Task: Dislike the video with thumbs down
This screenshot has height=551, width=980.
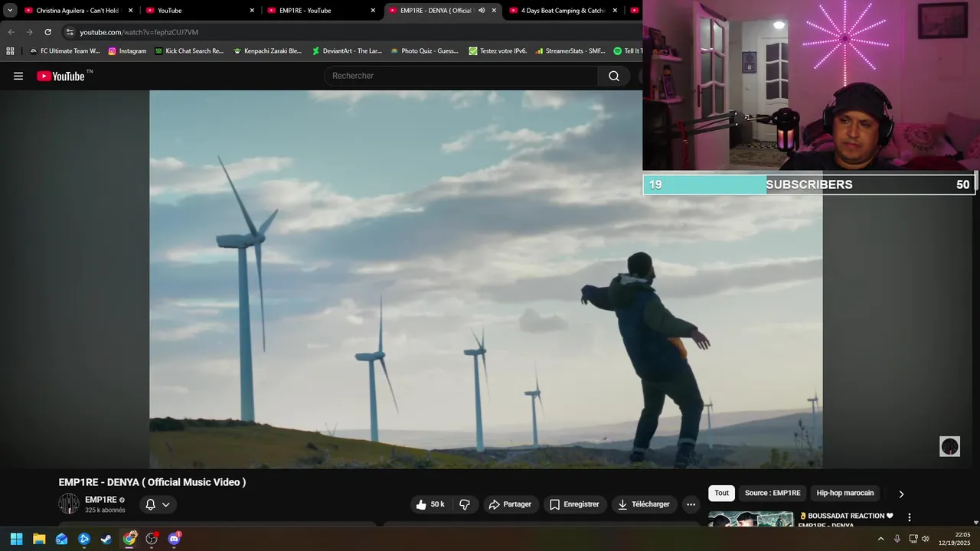Action: 465,504
